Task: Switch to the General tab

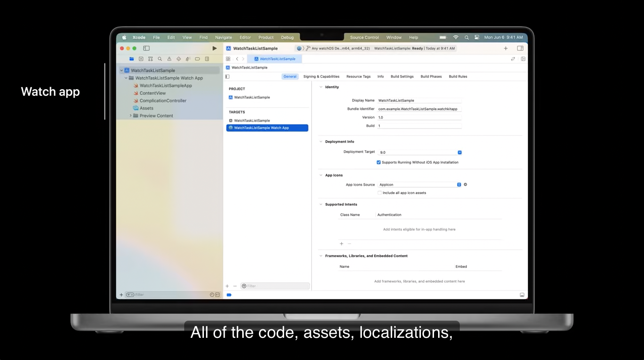Action: 290,77
